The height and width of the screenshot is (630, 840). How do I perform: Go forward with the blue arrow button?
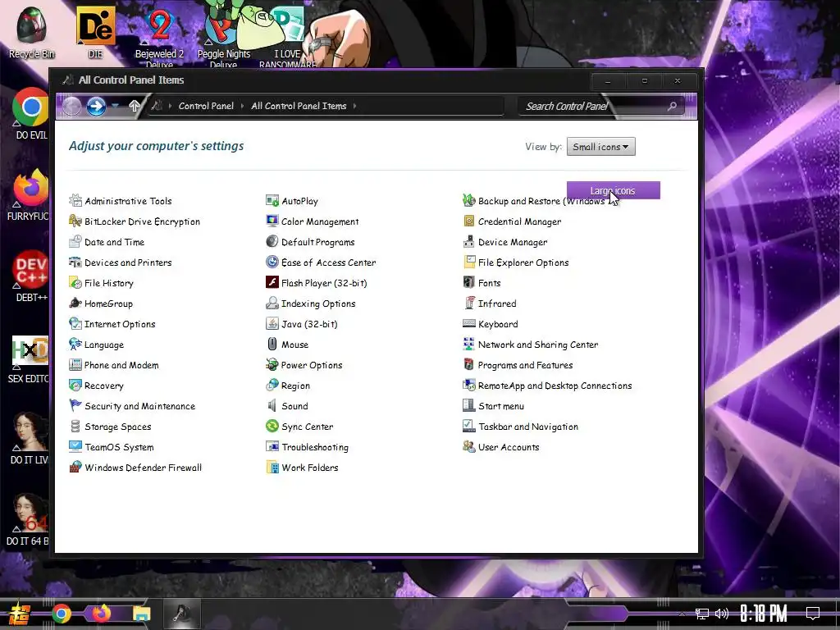pos(97,106)
